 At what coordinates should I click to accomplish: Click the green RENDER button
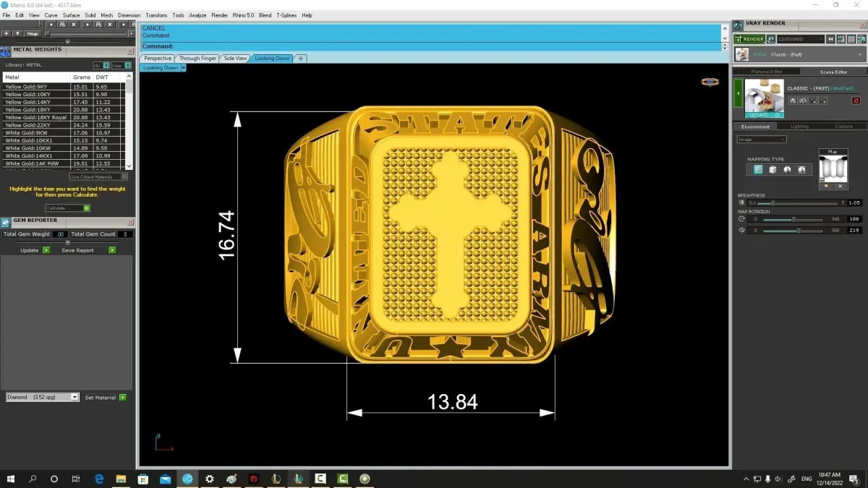(749, 39)
